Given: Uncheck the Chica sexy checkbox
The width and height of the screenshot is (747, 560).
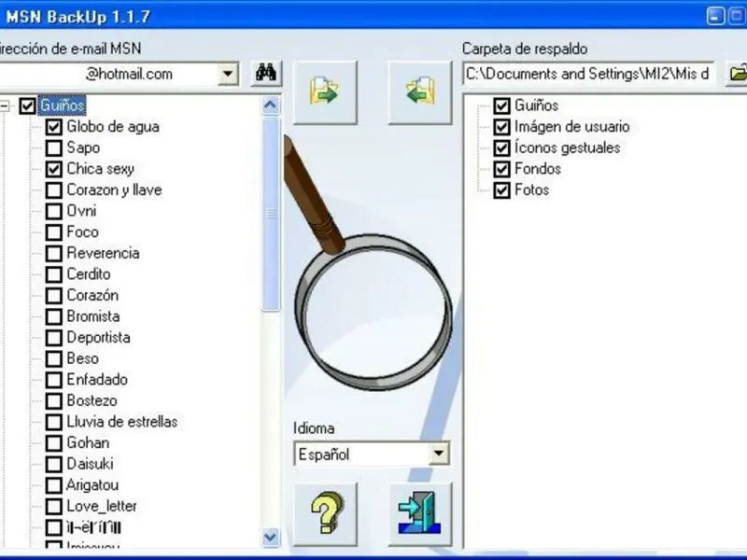Looking at the screenshot, I should 54,169.
